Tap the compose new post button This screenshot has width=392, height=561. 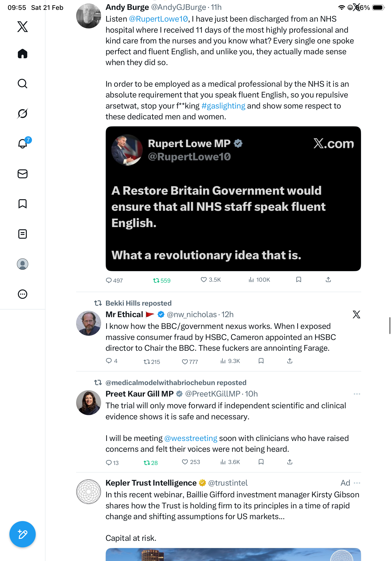(23, 534)
